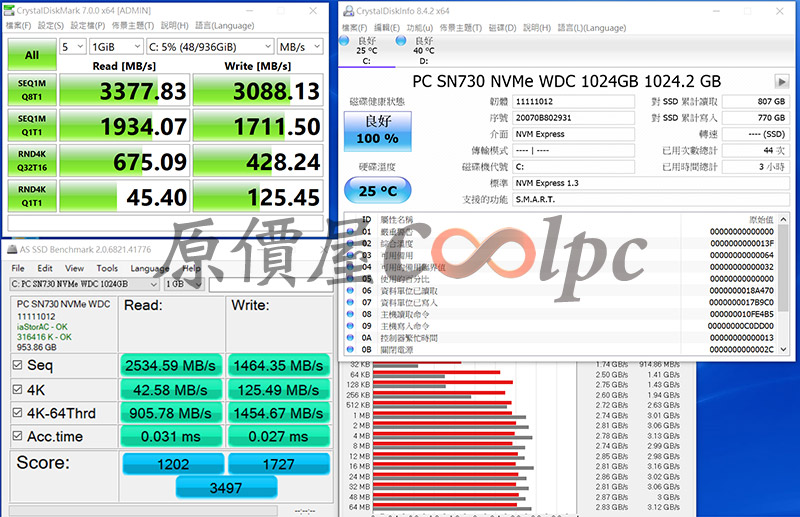Open the drive dropdown C: 5% (48/936GiB)
The height and width of the screenshot is (517, 800).
210,47
